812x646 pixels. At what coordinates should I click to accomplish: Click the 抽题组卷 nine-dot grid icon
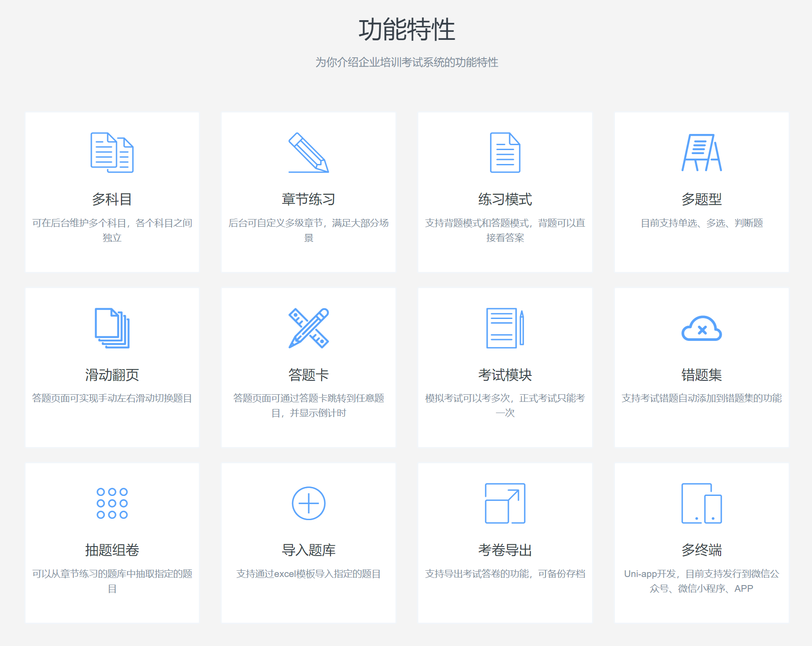coord(112,503)
